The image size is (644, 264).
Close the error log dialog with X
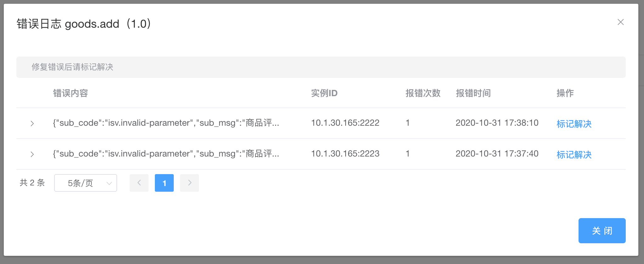pyautogui.click(x=620, y=22)
